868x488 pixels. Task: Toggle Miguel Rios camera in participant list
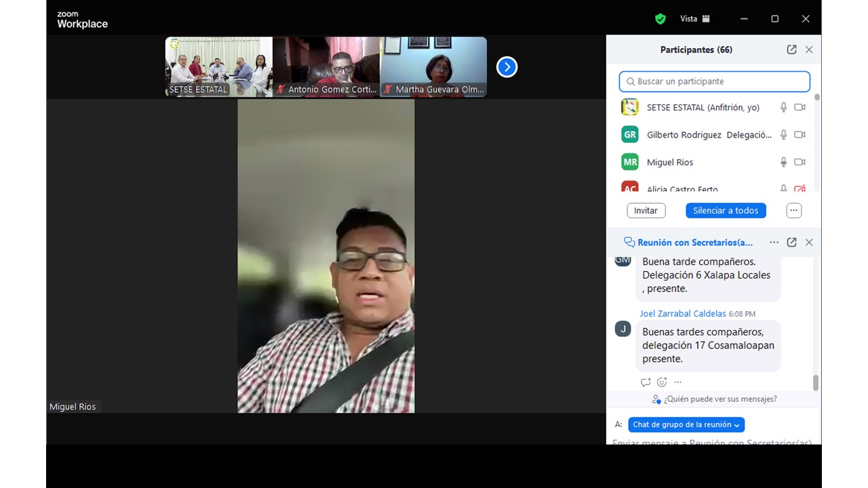[800, 162]
